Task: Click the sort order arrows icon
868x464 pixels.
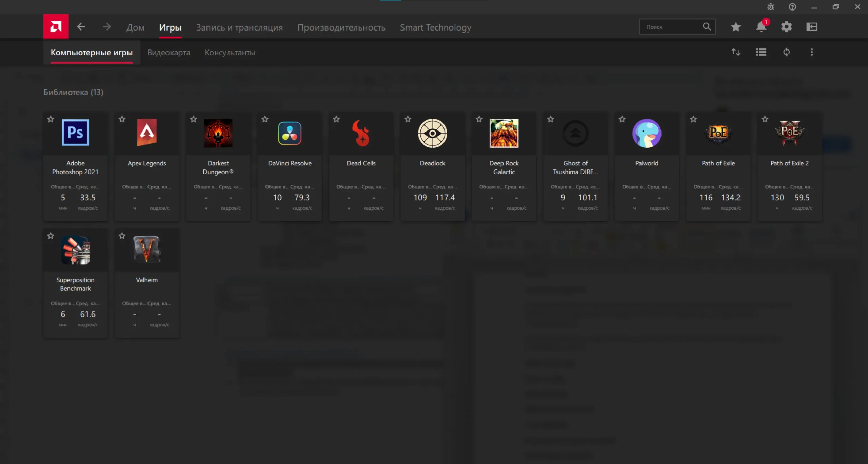Action: coord(735,52)
